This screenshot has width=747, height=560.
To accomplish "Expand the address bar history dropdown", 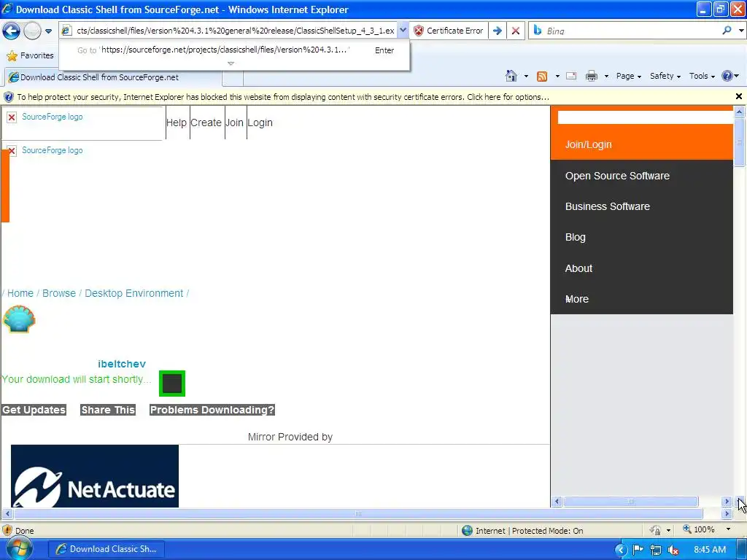I will coord(403,31).
